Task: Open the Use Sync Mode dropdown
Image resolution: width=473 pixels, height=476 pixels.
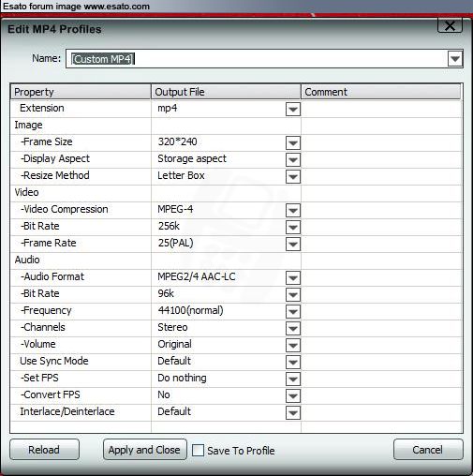Action: 293,363
